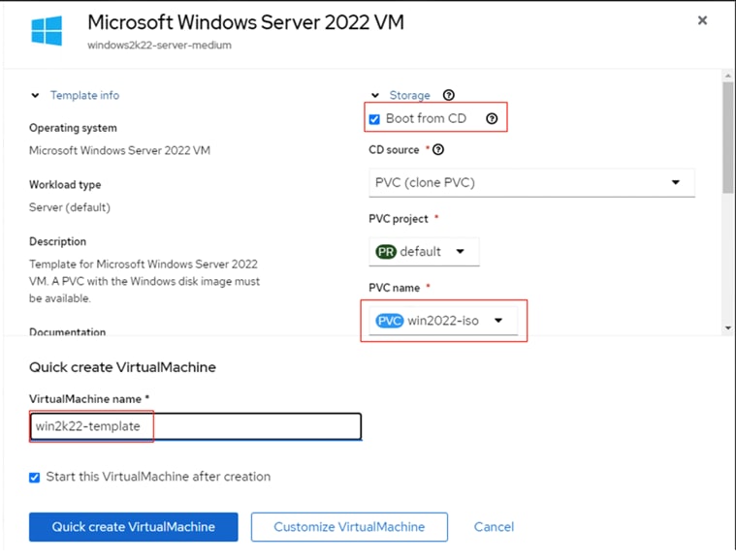The height and width of the screenshot is (560, 736).
Task: Collapse the Storage section
Action: [x=375, y=95]
